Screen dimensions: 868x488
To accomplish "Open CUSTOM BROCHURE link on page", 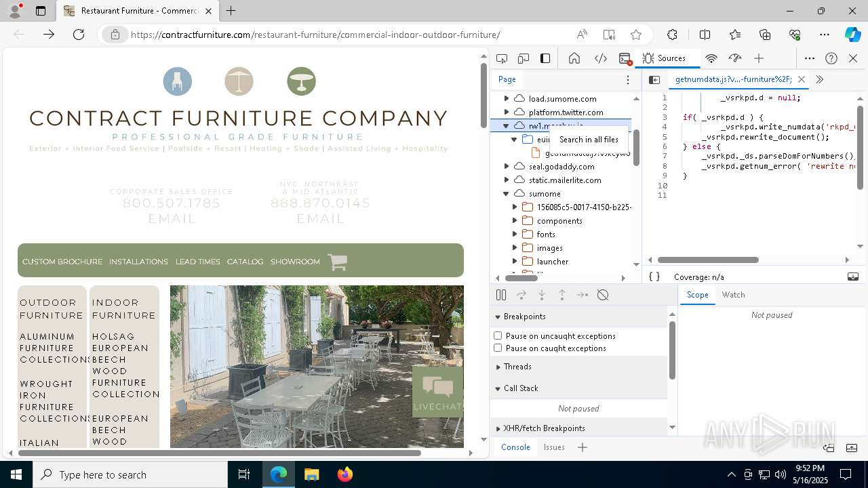I will [62, 262].
